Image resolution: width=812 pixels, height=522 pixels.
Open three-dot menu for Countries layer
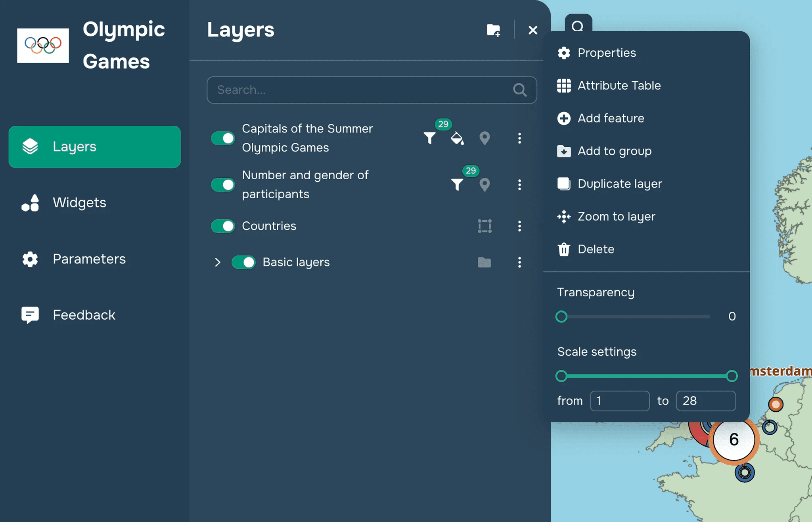click(519, 226)
